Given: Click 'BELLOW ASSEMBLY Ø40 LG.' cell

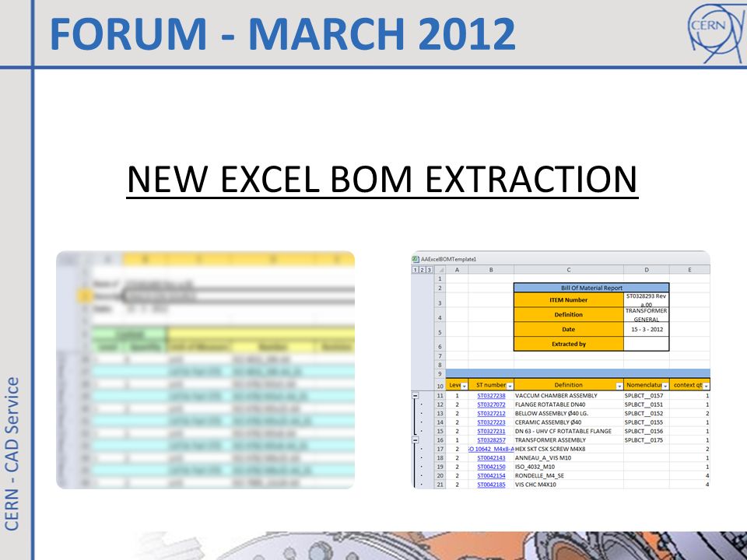Looking at the screenshot, I should click(569, 413).
